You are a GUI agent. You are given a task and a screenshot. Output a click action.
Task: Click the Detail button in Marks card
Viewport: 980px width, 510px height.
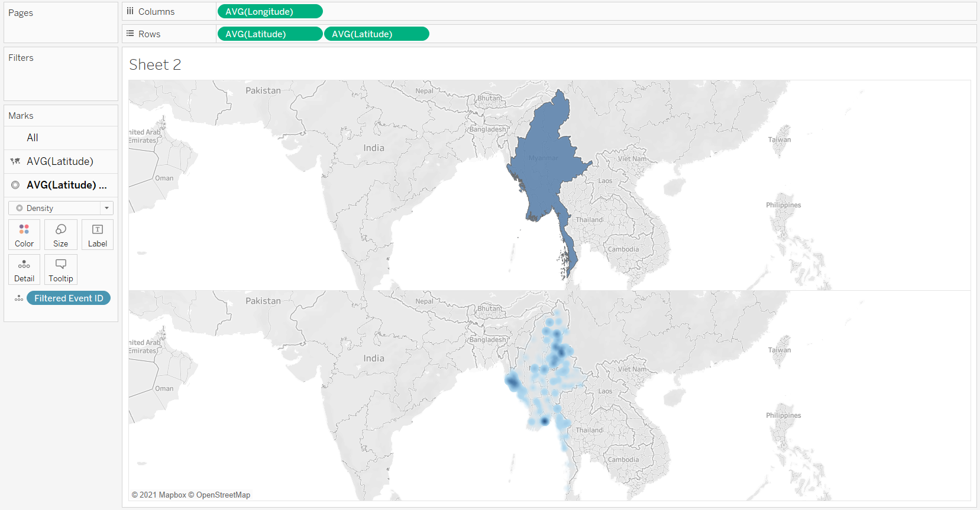(x=24, y=269)
